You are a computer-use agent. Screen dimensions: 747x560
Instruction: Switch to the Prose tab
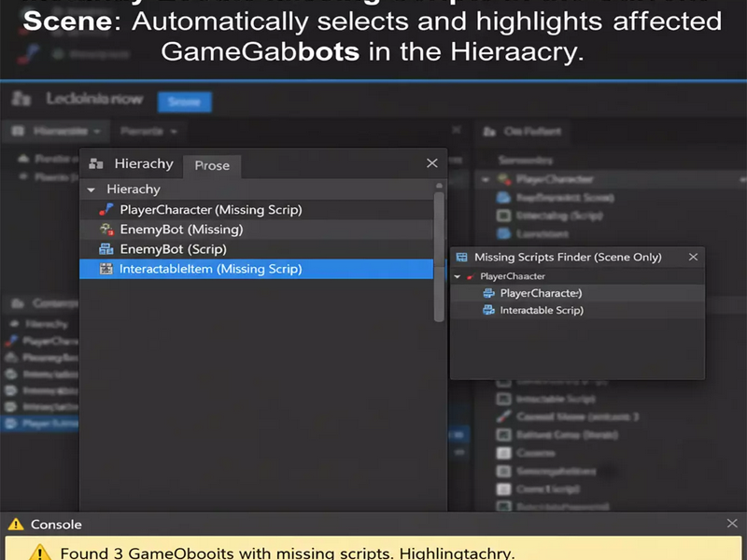pos(212,166)
